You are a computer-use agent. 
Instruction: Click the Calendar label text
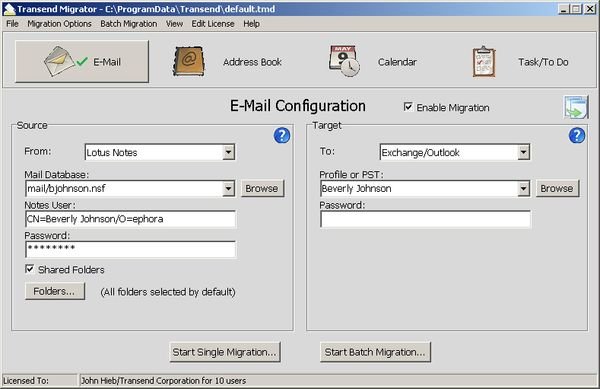pyautogui.click(x=397, y=62)
